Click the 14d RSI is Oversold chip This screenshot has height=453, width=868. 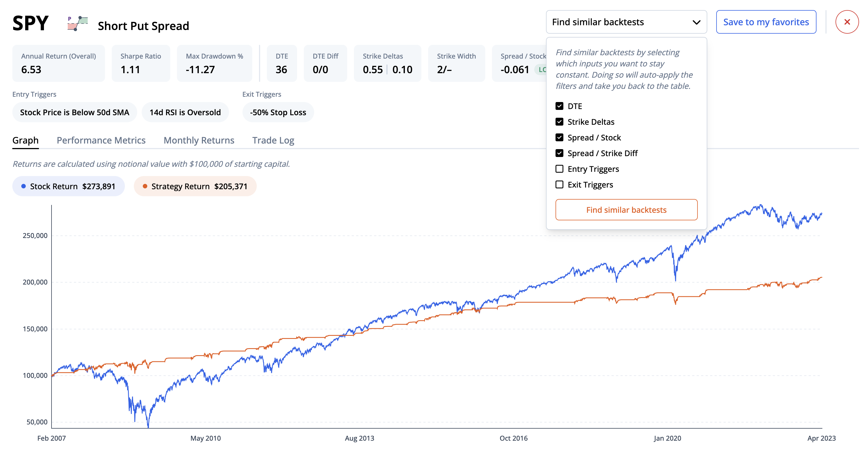(185, 112)
